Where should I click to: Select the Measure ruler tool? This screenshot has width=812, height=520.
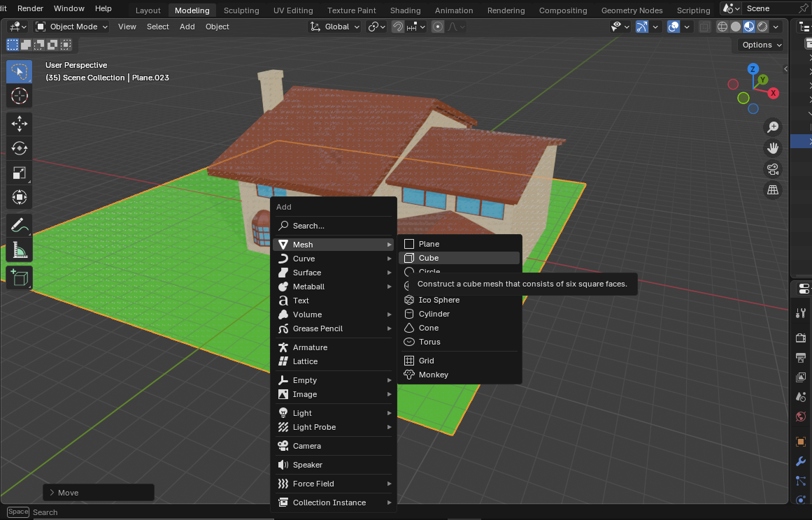pos(19,250)
